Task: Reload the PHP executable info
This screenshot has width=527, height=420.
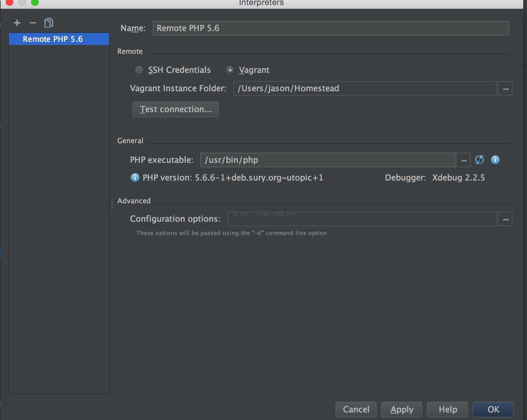Action: coord(479,160)
